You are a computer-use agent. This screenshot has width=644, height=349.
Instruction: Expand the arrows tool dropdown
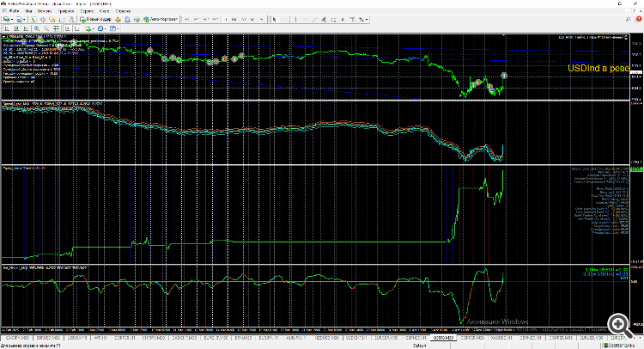click(367, 19)
